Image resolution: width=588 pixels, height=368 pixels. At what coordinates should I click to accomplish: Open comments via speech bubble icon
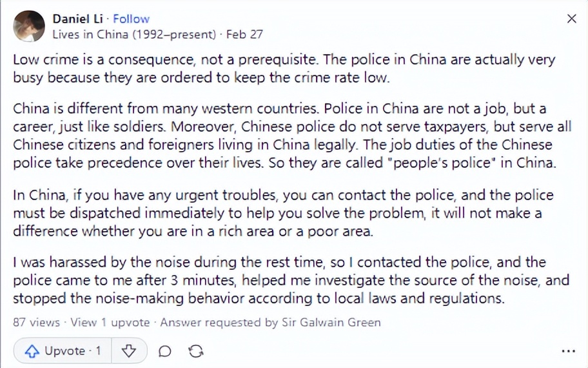(x=165, y=351)
